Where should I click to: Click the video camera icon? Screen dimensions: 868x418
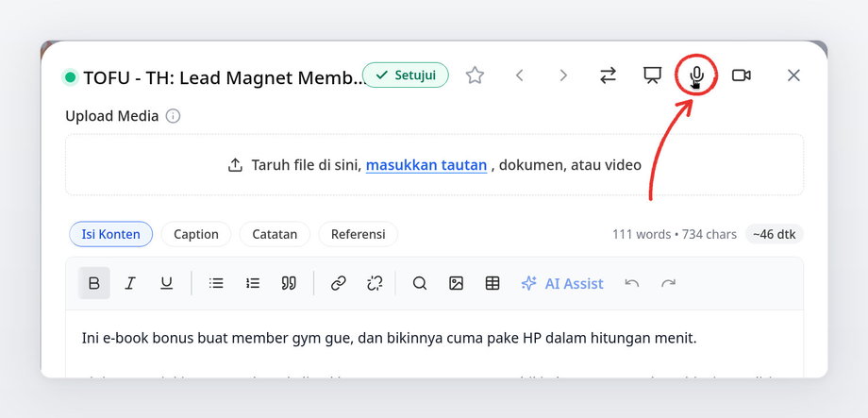click(x=742, y=75)
